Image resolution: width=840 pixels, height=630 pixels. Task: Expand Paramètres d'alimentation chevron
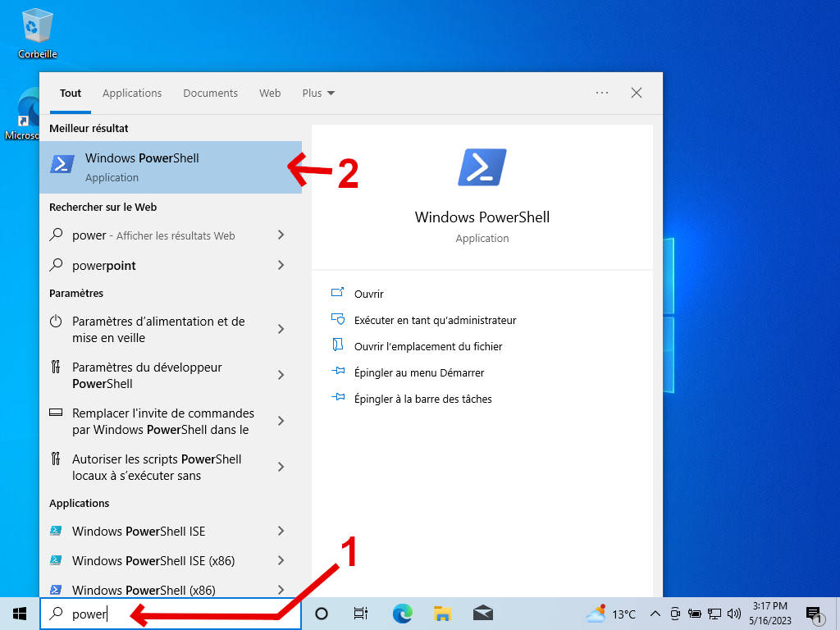(281, 329)
